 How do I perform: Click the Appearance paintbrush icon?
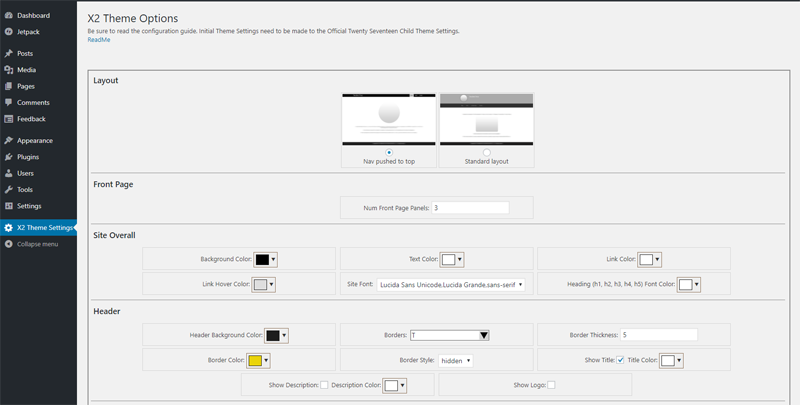[9, 140]
